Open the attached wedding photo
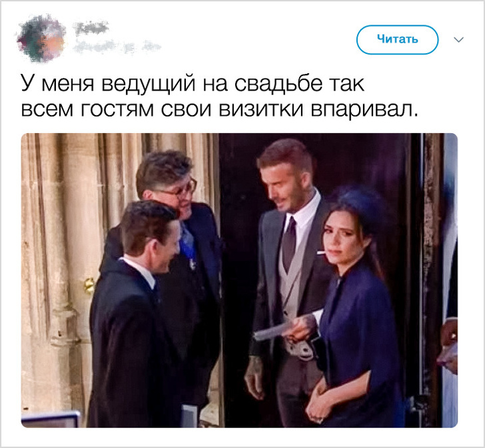This screenshot has height=448, width=485. (239, 280)
